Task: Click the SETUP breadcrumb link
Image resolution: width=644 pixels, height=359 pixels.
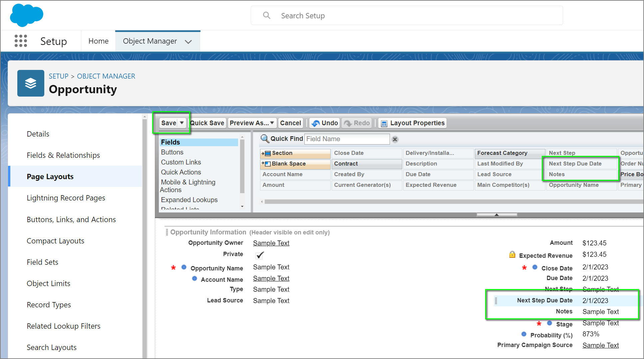Action: click(x=59, y=76)
